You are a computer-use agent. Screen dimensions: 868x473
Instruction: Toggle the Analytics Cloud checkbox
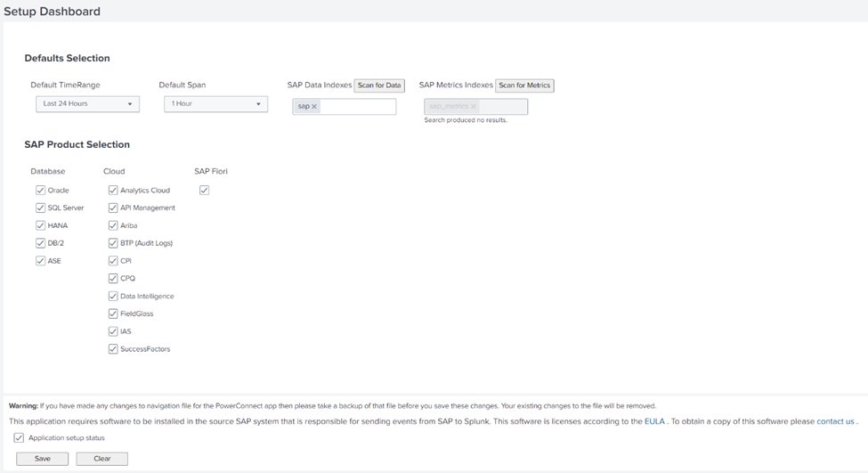point(113,191)
